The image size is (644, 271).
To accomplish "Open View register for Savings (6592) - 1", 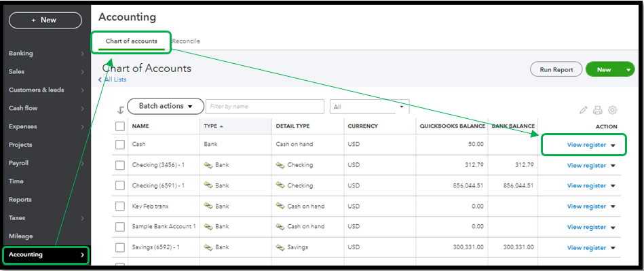I will (x=586, y=247).
